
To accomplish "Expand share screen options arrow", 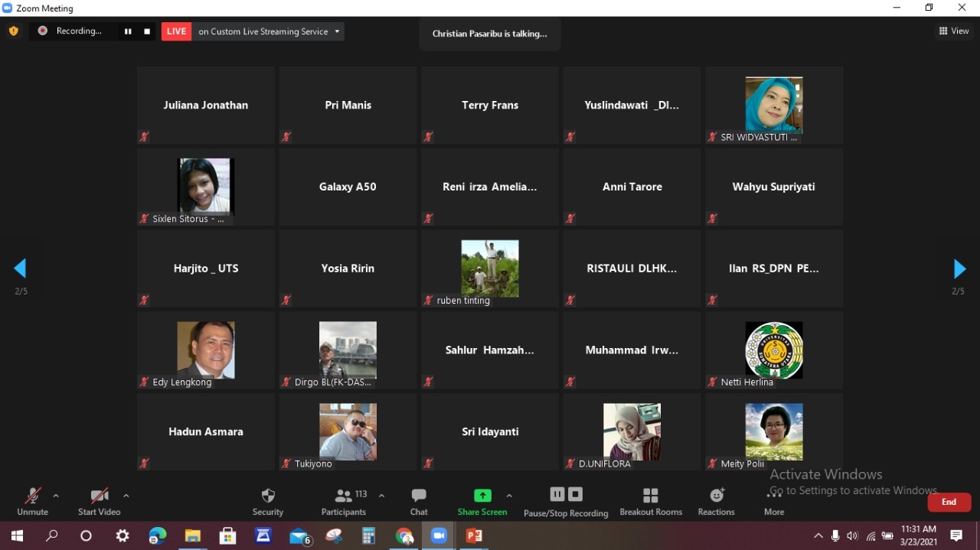I will pos(509,496).
